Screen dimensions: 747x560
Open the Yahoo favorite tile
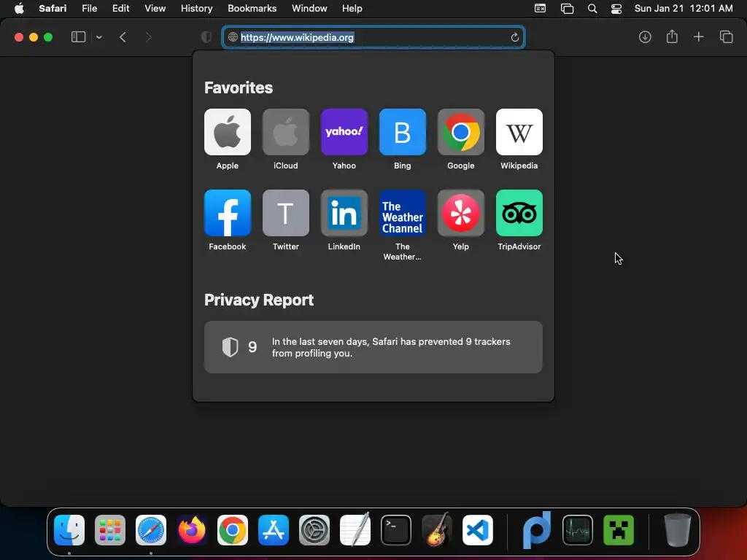tap(344, 132)
